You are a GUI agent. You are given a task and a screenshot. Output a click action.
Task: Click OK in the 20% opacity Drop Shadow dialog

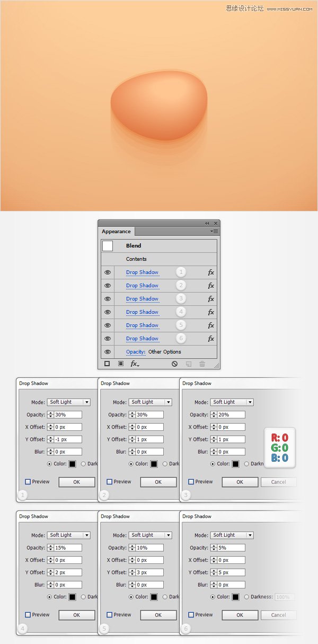pyautogui.click(x=240, y=482)
